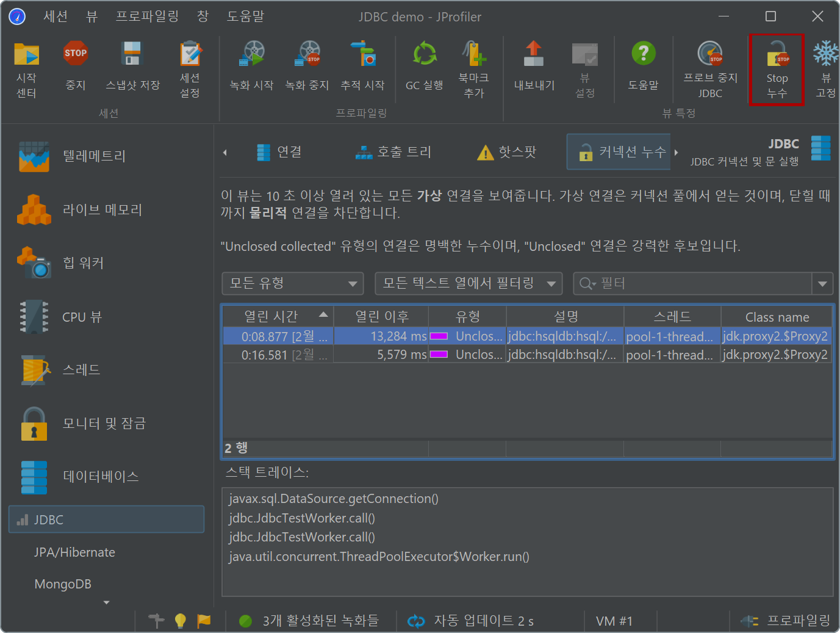Open the CPU 뷰 section
This screenshot has height=633, width=840.
60,317
